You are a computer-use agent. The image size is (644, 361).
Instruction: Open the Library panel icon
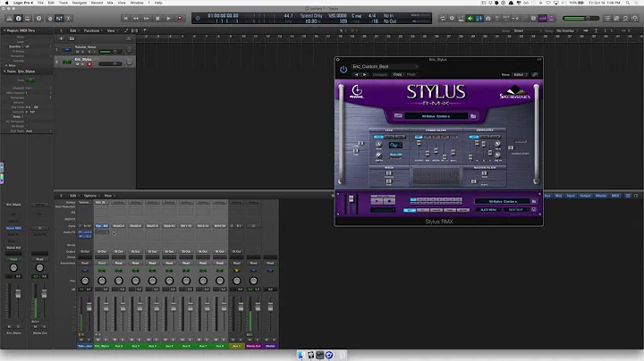9,19
